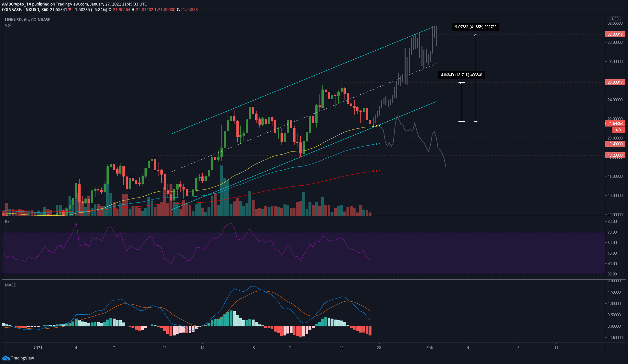Click the 2021 date axis label
628x364 pixels.
tap(38, 347)
